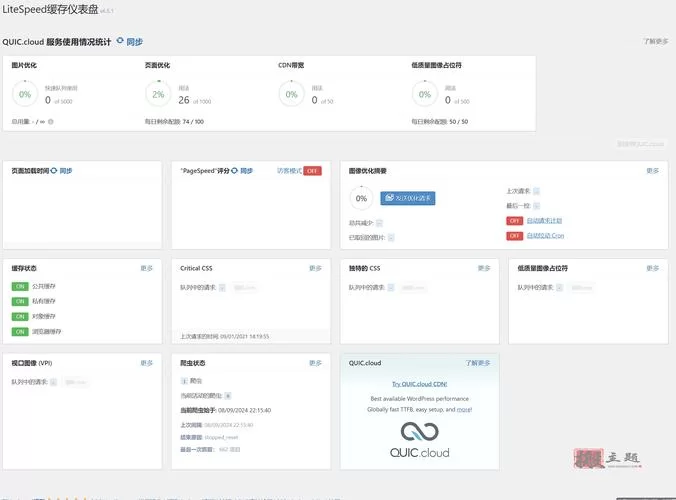
Task: Click the PageSpeed score sync icon
Action: tap(235, 171)
